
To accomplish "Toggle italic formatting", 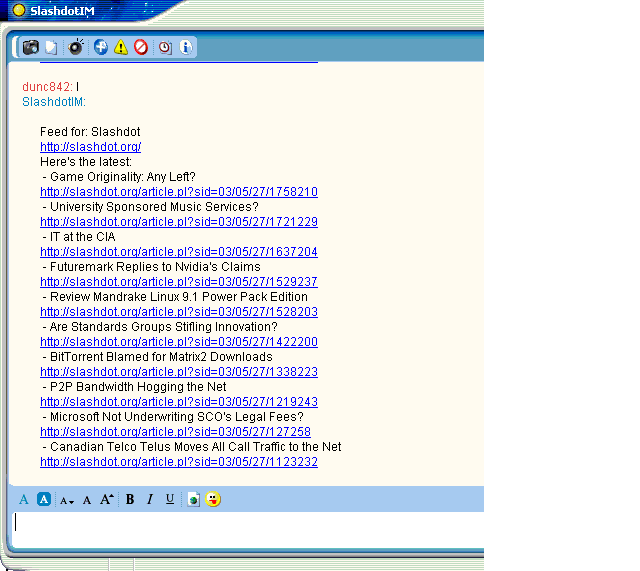I will click(150, 499).
